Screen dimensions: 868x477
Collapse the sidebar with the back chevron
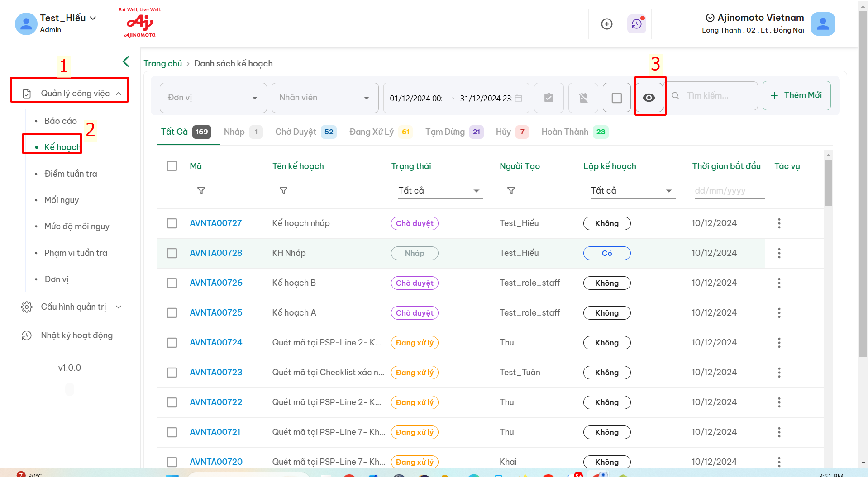126,61
